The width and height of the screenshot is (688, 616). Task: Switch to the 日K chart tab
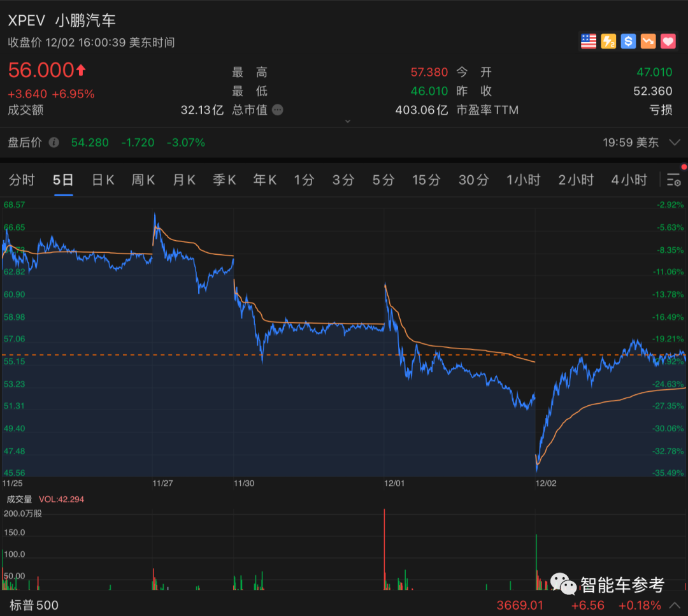(103, 180)
